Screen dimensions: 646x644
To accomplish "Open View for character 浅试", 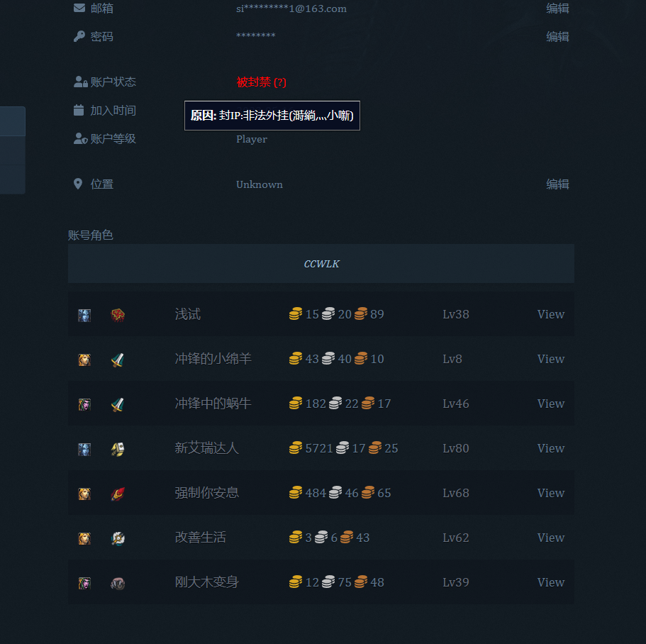I will pyautogui.click(x=550, y=314).
